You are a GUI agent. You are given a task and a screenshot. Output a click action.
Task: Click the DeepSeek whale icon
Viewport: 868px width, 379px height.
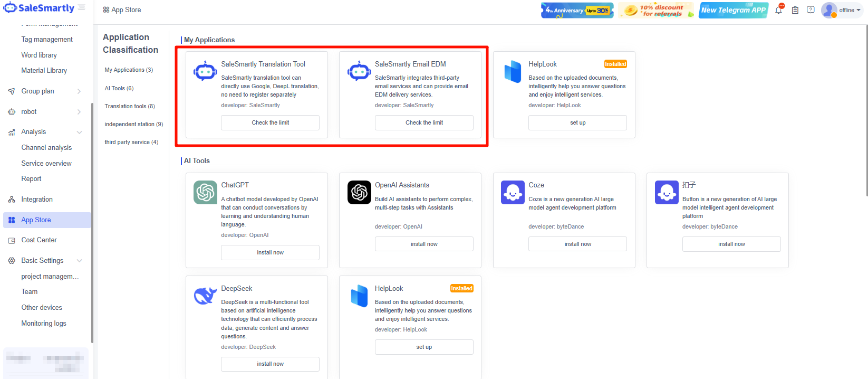(x=205, y=296)
